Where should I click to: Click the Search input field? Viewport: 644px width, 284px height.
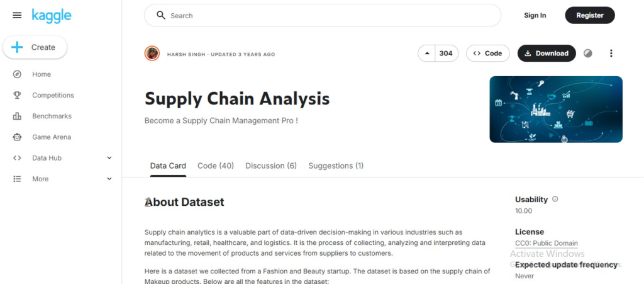point(327,15)
